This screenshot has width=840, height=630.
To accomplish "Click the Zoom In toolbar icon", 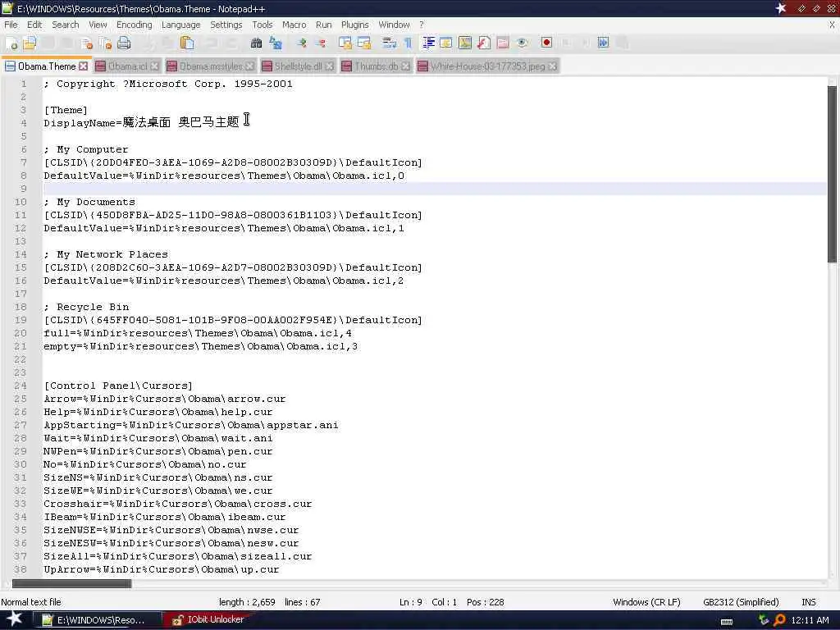I will pos(302,43).
